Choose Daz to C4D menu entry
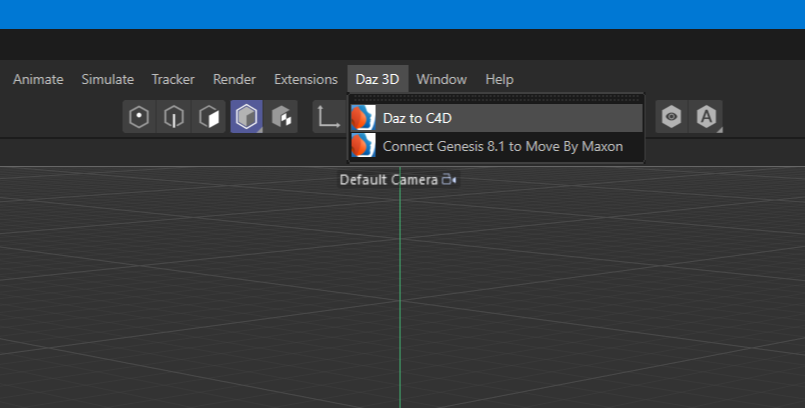This screenshot has width=805, height=408. 418,118
